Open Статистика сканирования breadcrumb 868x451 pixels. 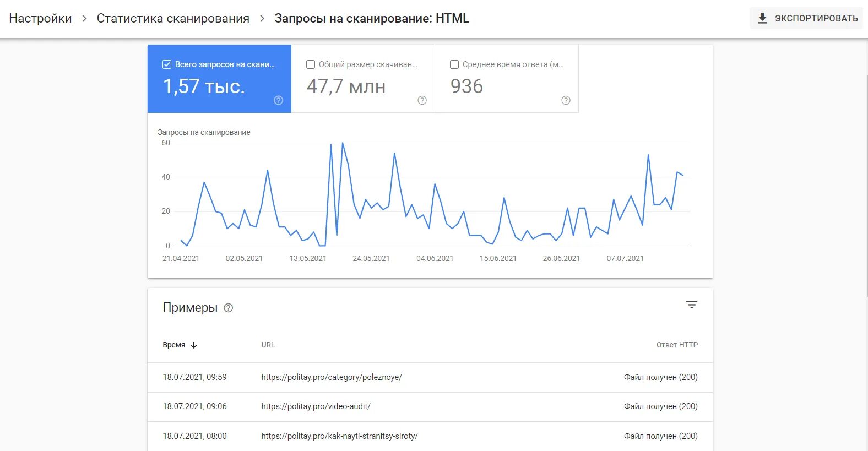[173, 18]
